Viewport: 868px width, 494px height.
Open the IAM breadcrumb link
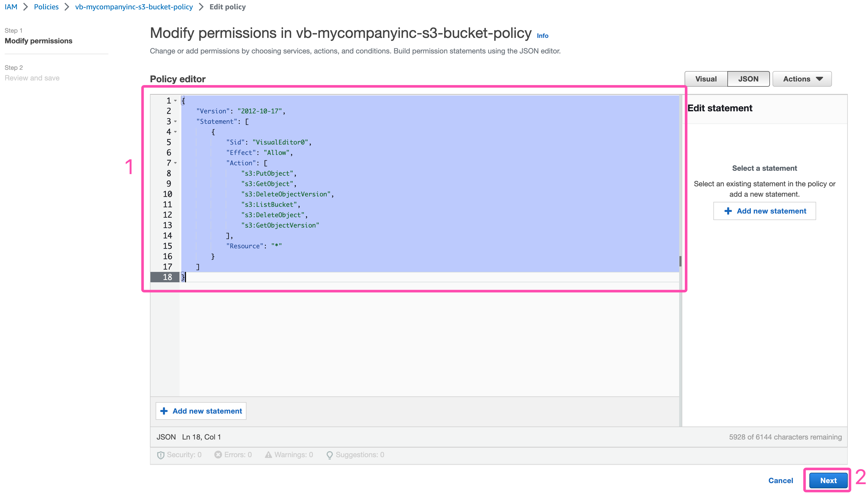pyautogui.click(x=11, y=7)
